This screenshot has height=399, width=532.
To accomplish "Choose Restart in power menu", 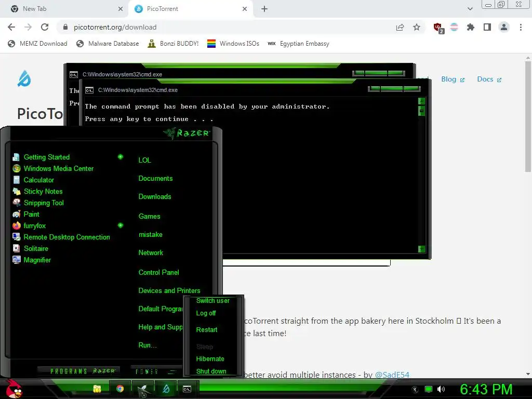I will pyautogui.click(x=207, y=330).
